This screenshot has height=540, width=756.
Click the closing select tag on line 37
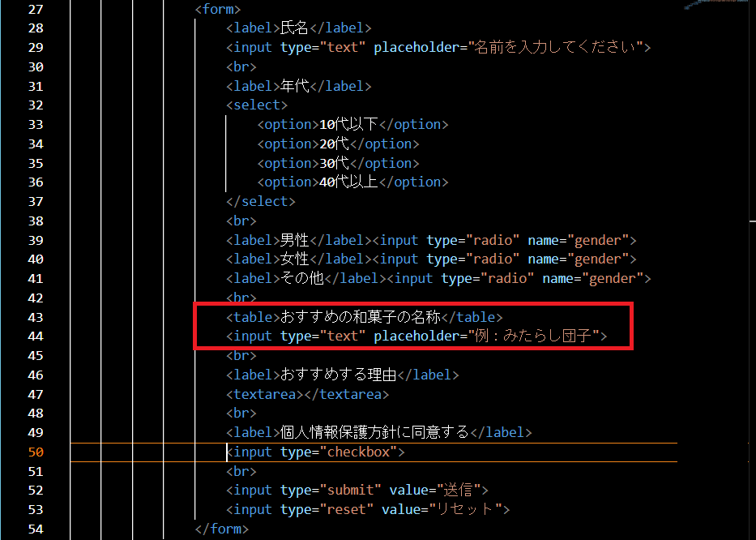pos(261,201)
